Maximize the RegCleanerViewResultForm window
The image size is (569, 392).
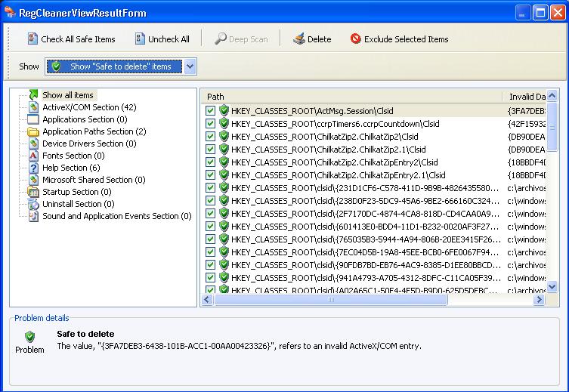pos(540,13)
